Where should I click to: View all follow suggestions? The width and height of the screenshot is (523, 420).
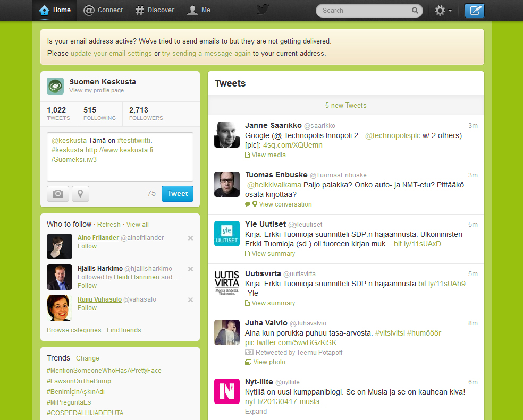coord(138,224)
